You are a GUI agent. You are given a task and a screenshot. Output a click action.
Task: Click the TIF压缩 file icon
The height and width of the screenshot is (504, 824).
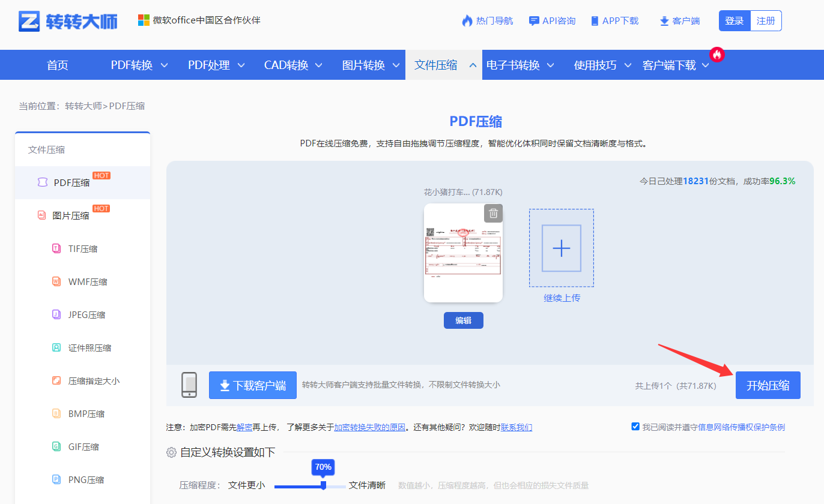56,248
